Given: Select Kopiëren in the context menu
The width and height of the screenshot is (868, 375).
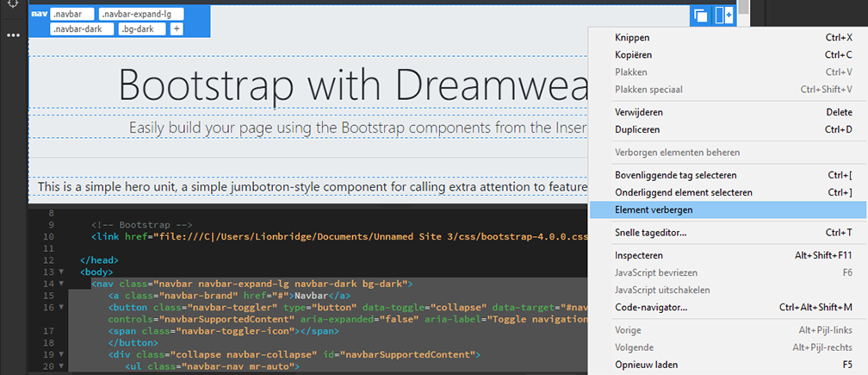Looking at the screenshot, I should coord(634,55).
